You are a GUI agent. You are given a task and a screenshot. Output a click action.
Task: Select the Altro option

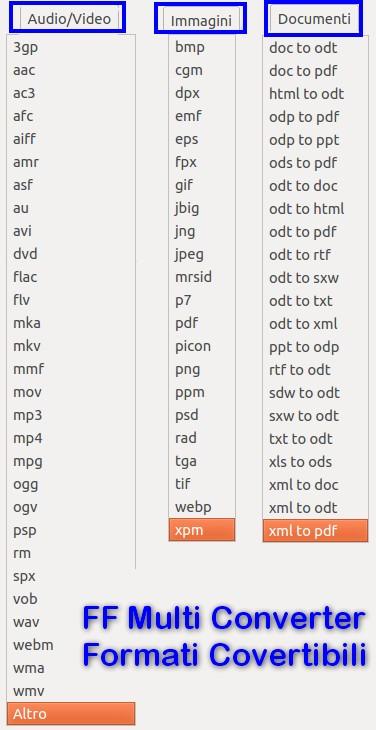click(71, 714)
